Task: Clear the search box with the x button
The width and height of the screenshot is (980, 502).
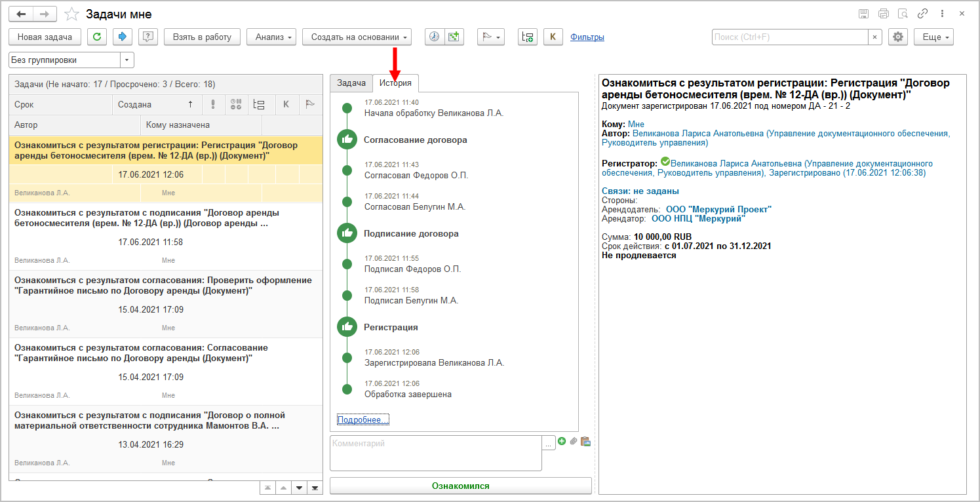Action: coord(874,37)
